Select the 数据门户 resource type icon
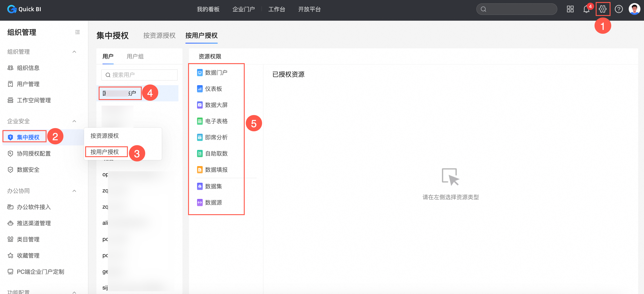Image resolution: width=644 pixels, height=294 pixels. (x=200, y=73)
